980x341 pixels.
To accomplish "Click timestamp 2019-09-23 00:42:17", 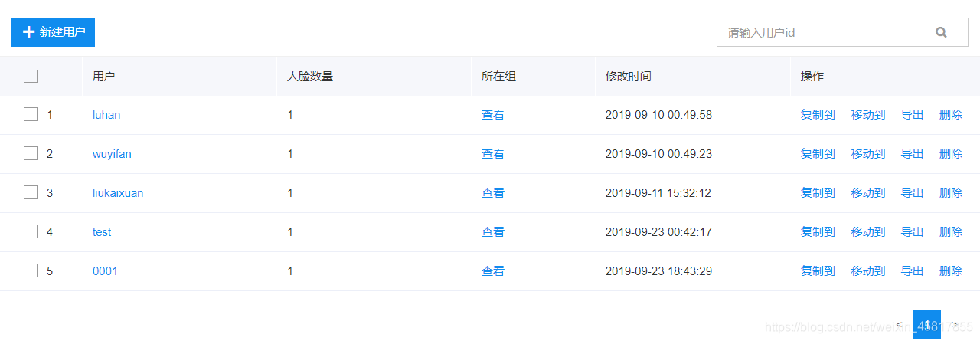I will [x=658, y=232].
